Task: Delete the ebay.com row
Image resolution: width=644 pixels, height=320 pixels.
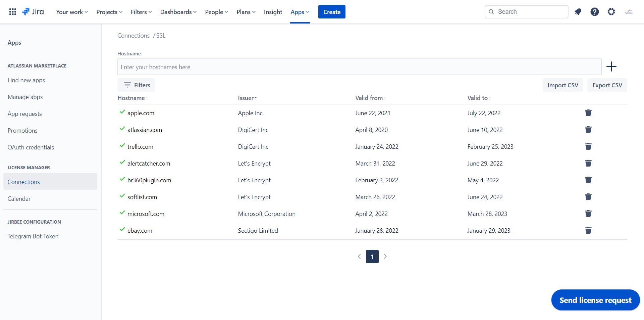Action: (x=588, y=230)
